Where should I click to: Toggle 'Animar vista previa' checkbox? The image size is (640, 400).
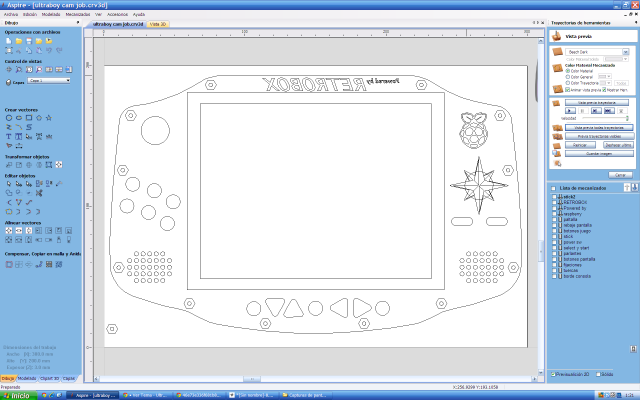[567, 90]
